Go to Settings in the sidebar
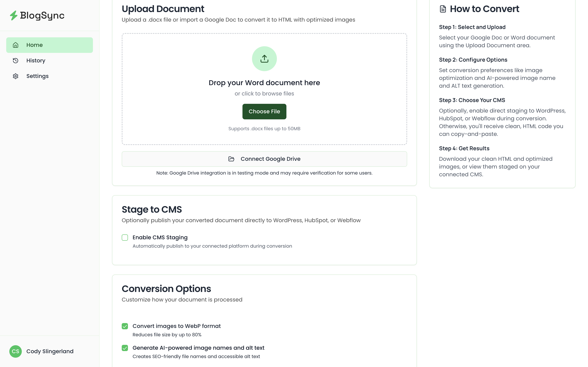Image resolution: width=588 pixels, height=367 pixels. pos(37,76)
